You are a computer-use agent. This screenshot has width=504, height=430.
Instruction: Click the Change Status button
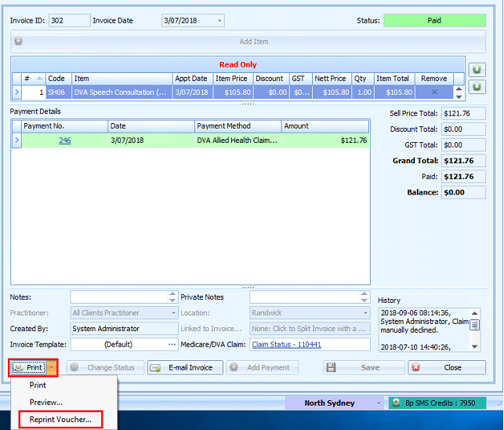105,367
